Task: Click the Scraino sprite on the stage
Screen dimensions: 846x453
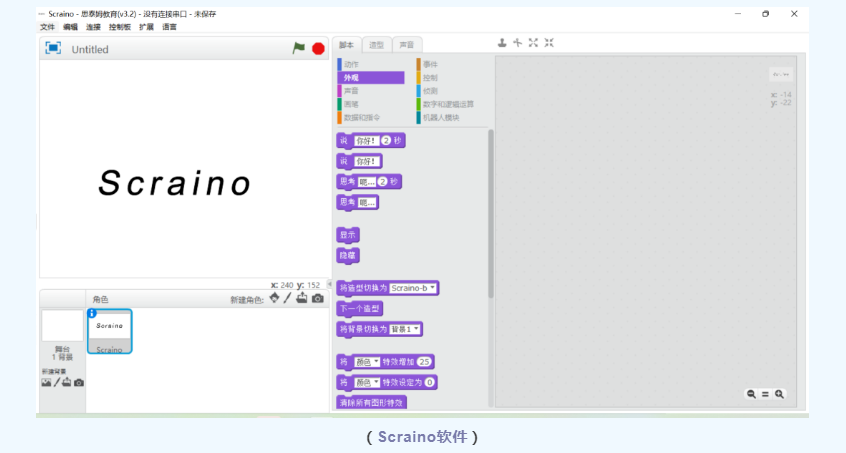Action: [x=174, y=182]
